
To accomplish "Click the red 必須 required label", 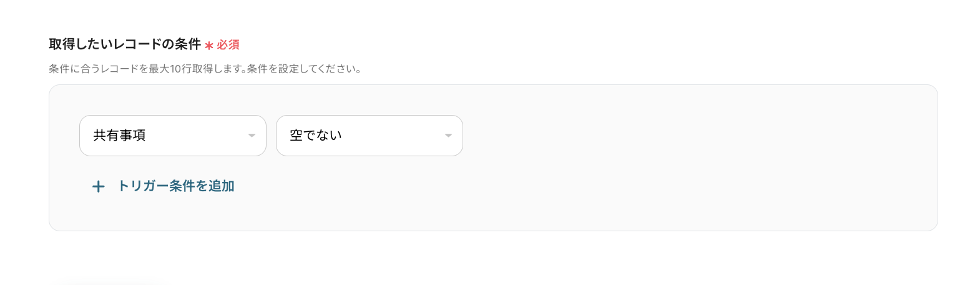I will point(228,45).
